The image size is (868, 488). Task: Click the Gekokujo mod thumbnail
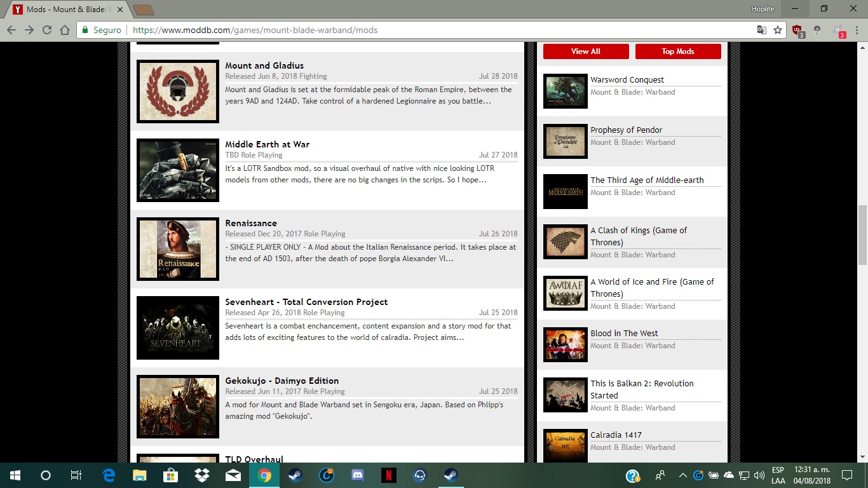[x=178, y=407]
